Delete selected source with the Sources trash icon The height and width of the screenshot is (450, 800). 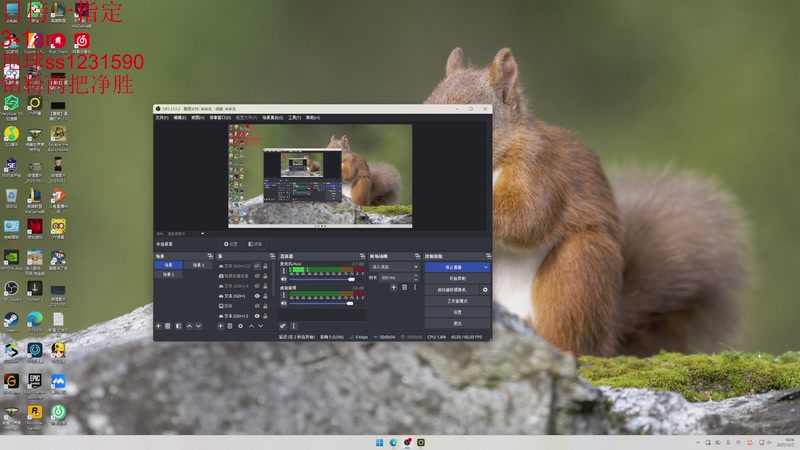[230, 326]
